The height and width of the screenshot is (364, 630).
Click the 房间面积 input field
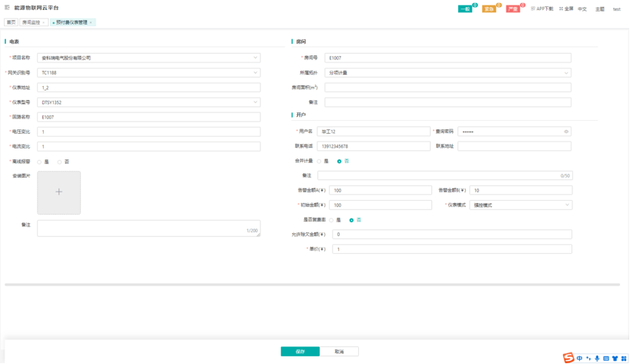pos(447,88)
